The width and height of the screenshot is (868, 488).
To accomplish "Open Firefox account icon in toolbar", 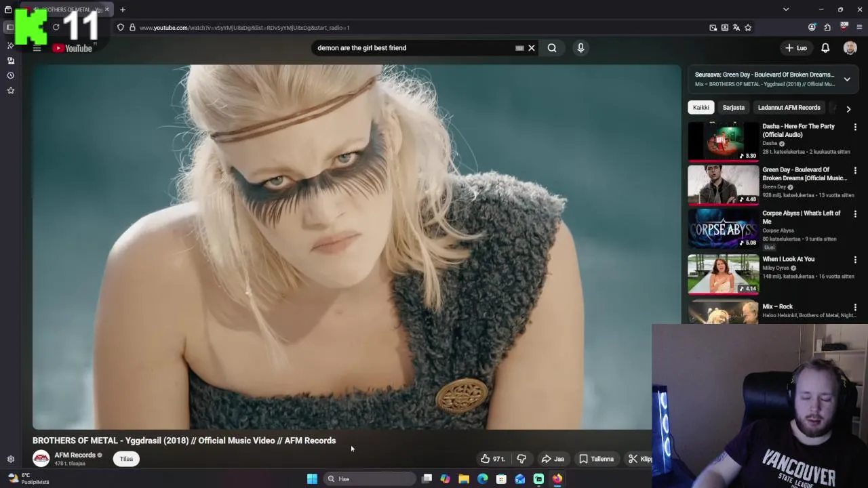I will 812,28.
